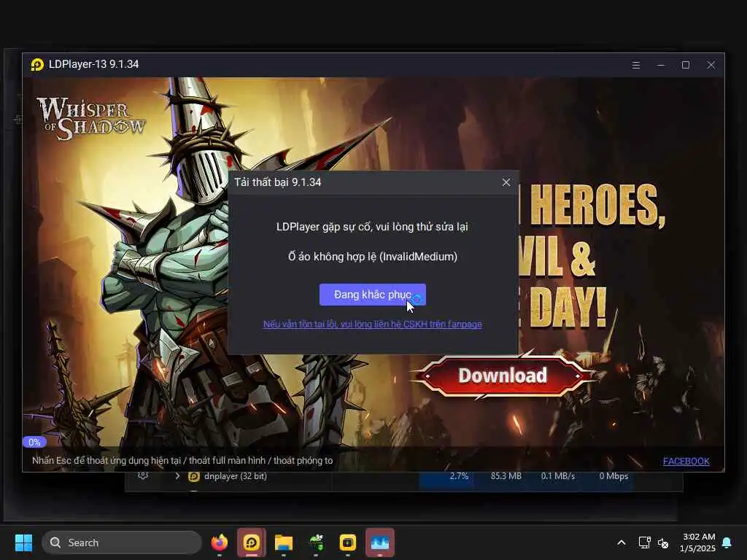
Task: Click the 0.1 MB/s disk value
Action: [558, 476]
